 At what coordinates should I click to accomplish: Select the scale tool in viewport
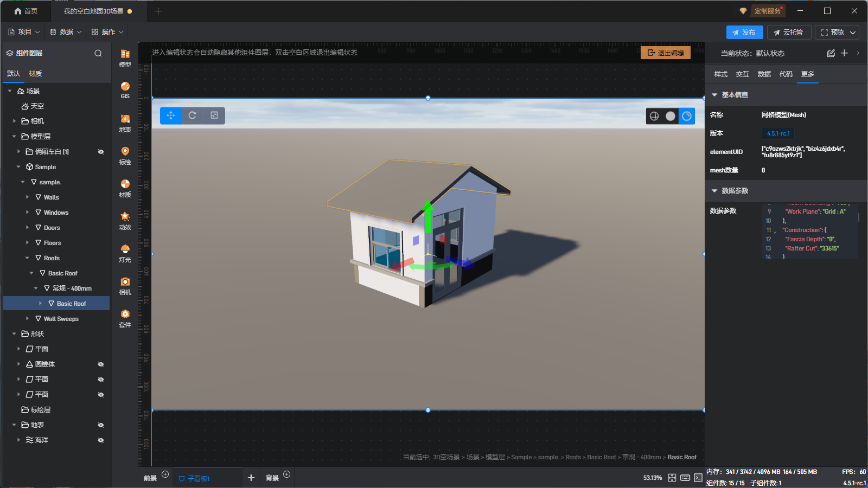pos(214,115)
